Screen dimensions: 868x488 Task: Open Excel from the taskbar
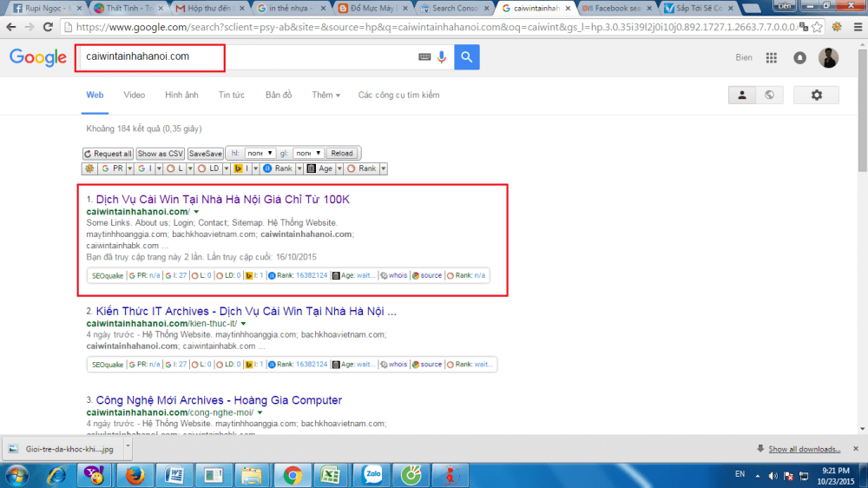tap(331, 476)
